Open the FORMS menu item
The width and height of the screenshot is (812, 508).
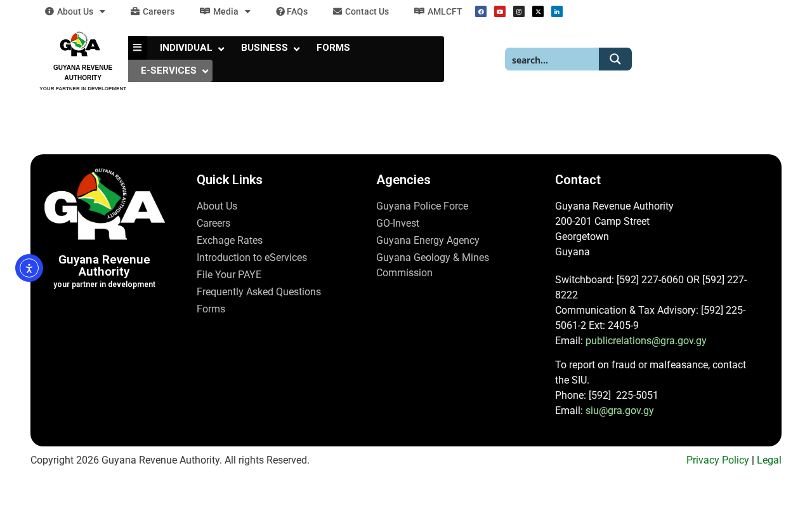tap(333, 48)
